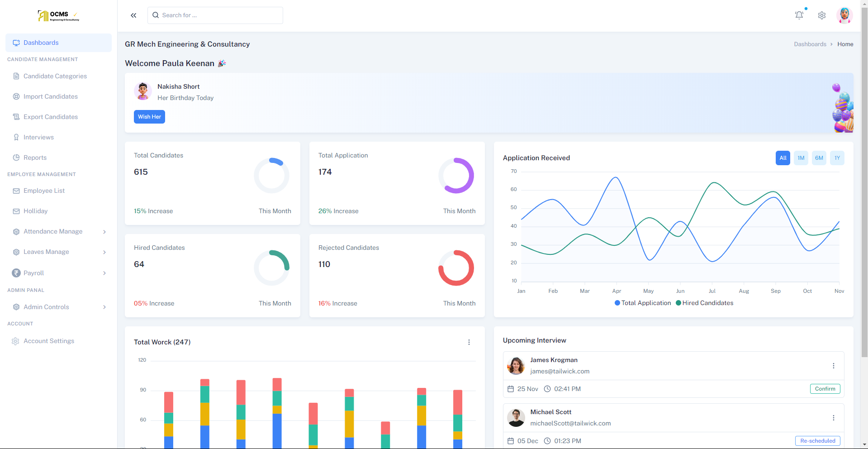The image size is (868, 449).
Task: Select the 1M time range filter
Action: click(x=801, y=158)
